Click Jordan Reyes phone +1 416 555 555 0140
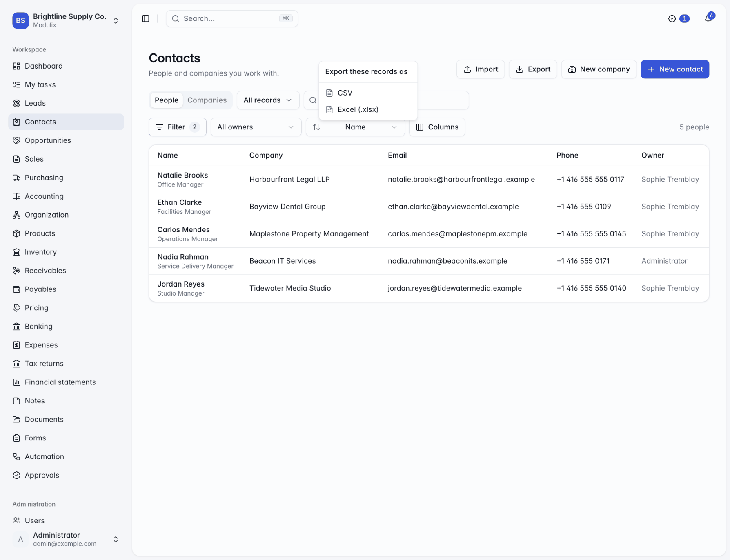Screen dimensions: 730x560 coord(591,288)
